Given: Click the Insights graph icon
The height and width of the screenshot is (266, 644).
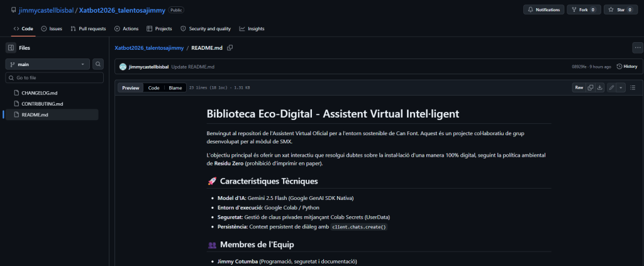Looking at the screenshot, I should (242, 29).
